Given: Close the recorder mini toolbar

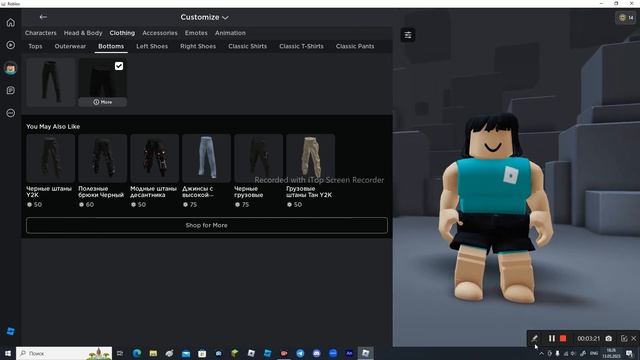Looking at the screenshot, I should click(634, 338).
